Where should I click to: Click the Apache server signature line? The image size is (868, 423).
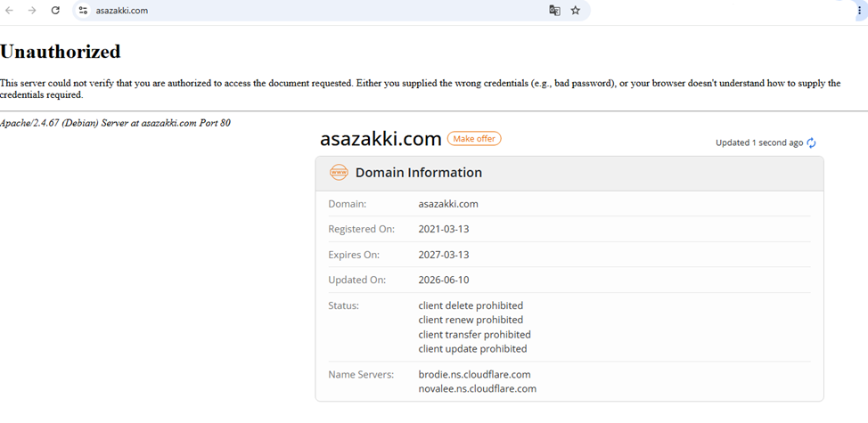pos(115,123)
